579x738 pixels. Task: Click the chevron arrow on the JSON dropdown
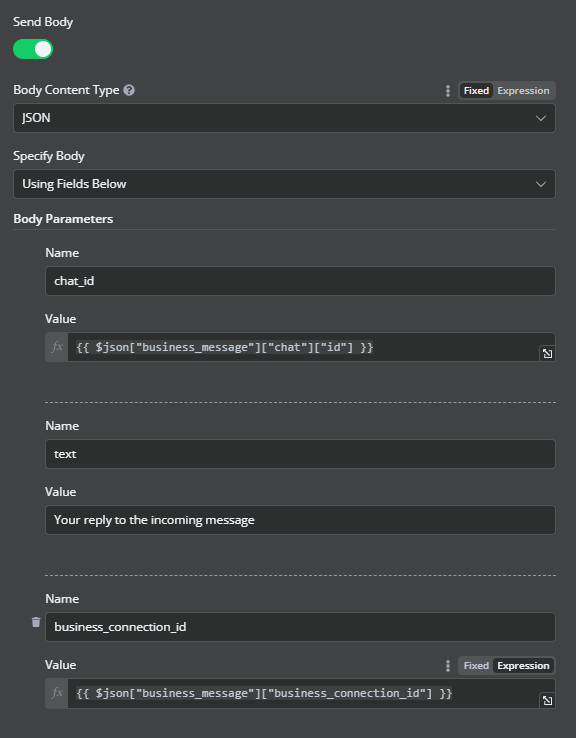click(541, 118)
